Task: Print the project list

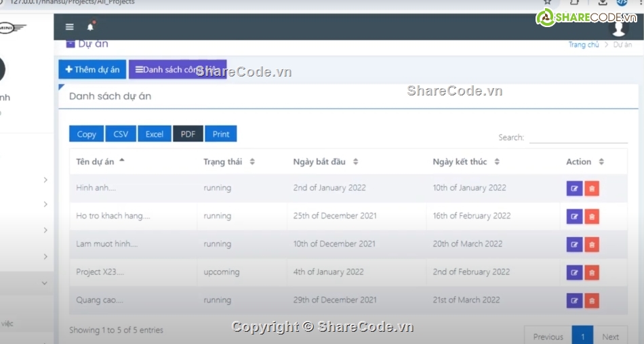Action: [x=221, y=134]
